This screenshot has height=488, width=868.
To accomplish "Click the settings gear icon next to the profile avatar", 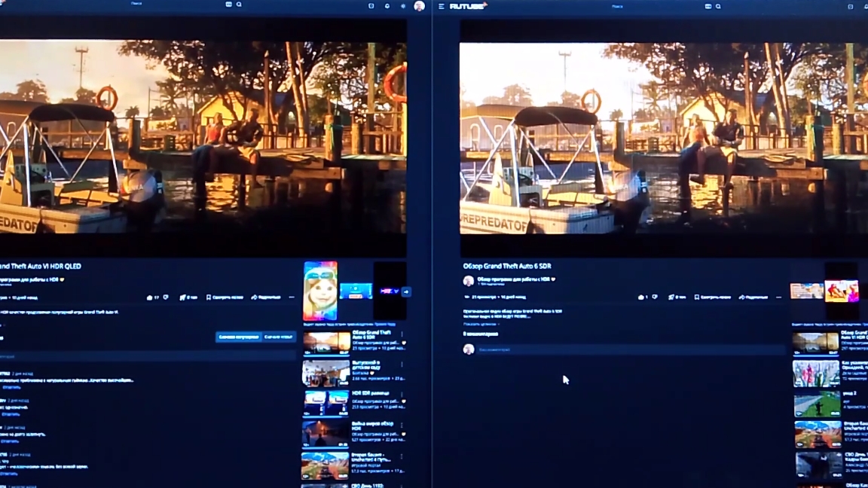I will tap(403, 6).
